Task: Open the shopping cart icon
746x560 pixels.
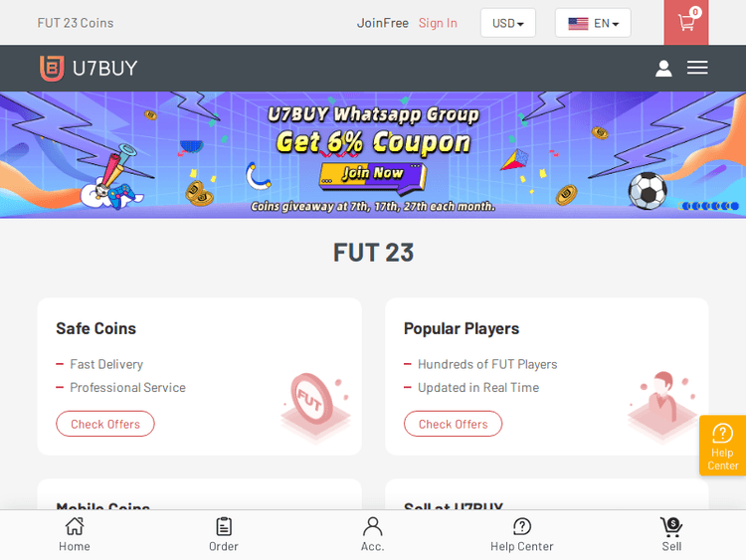Action: 686,22
